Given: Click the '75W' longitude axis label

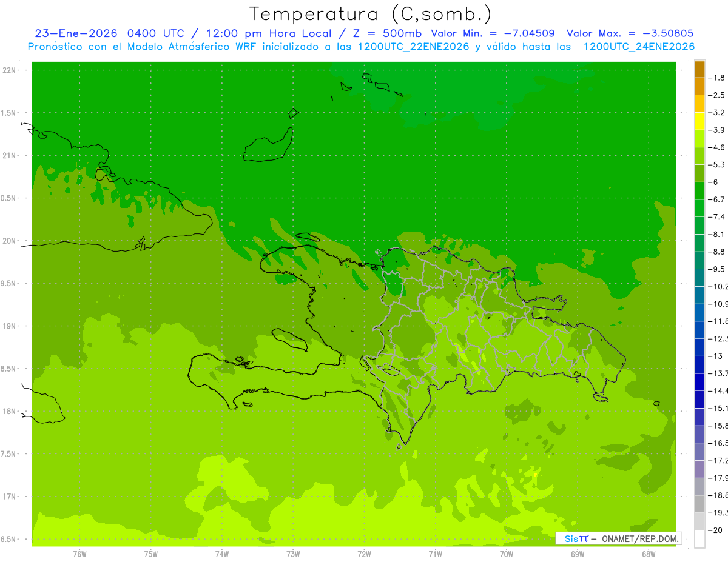Looking at the screenshot, I should click(151, 554).
